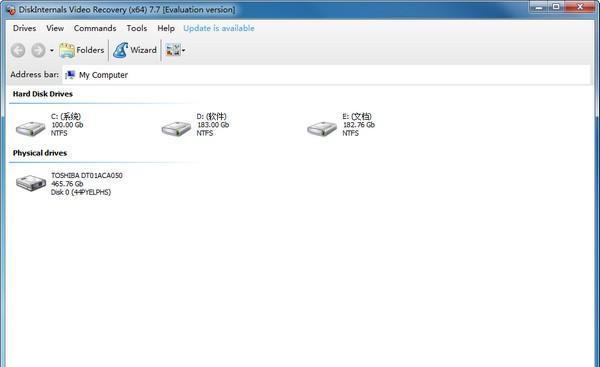Click the D: 183.00 Gb drive label

213,125
